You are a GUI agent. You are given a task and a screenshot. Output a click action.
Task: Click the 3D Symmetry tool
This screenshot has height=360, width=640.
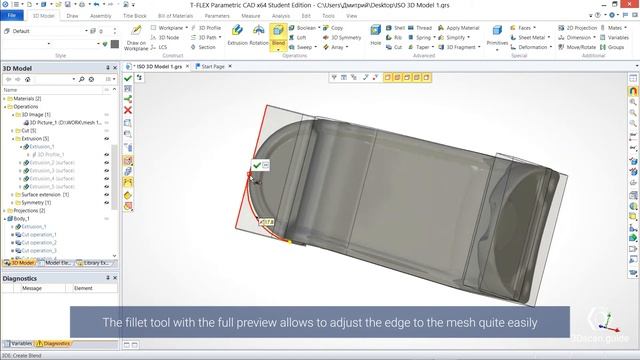click(x=342, y=38)
